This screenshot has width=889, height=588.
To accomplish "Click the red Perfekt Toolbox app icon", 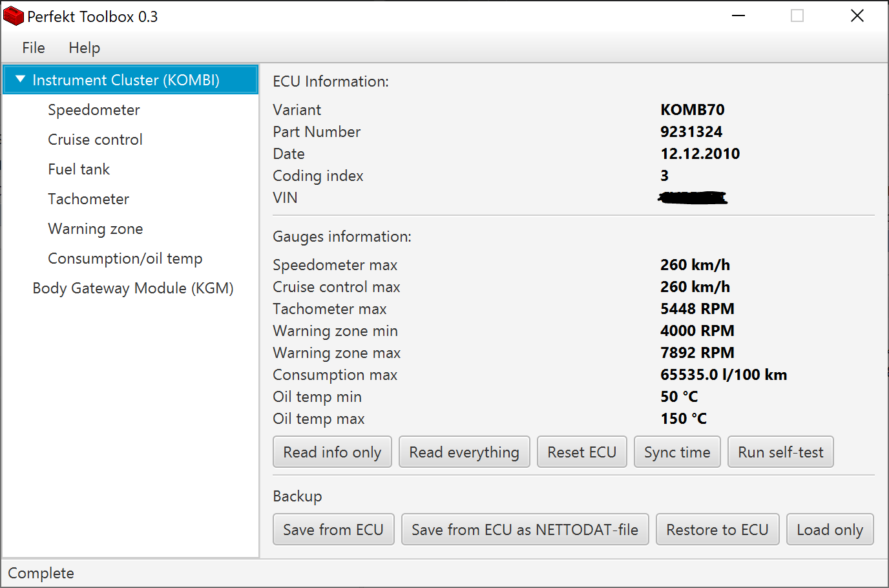I will pos(14,16).
